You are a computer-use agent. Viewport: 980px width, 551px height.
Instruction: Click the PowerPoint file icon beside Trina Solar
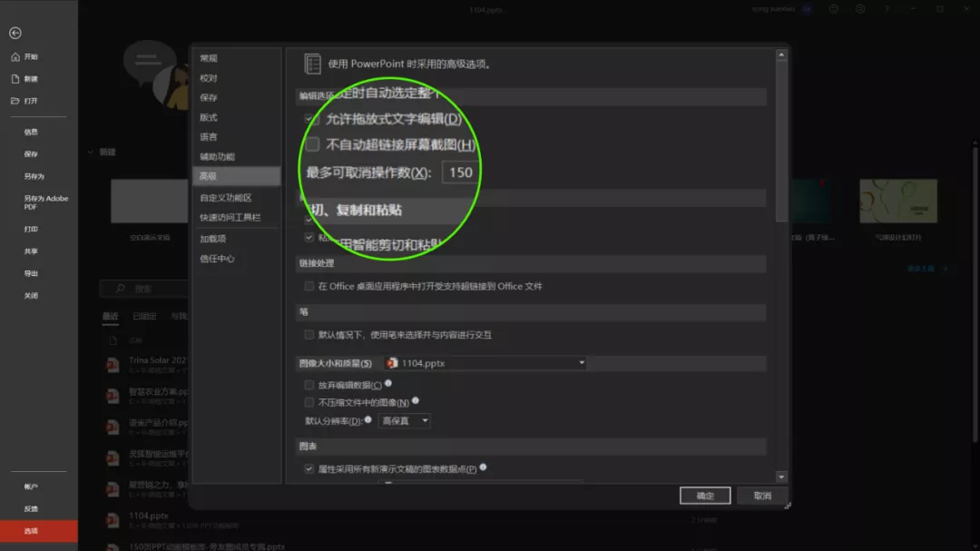[x=113, y=365]
